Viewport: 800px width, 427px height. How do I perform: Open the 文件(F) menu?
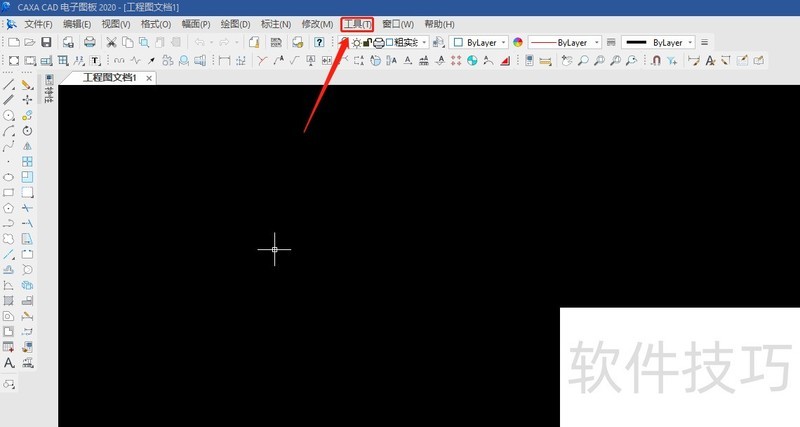pos(38,24)
